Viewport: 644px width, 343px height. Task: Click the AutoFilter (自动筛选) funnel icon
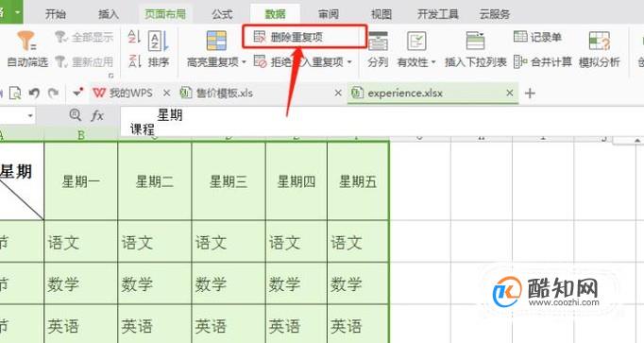[26, 41]
